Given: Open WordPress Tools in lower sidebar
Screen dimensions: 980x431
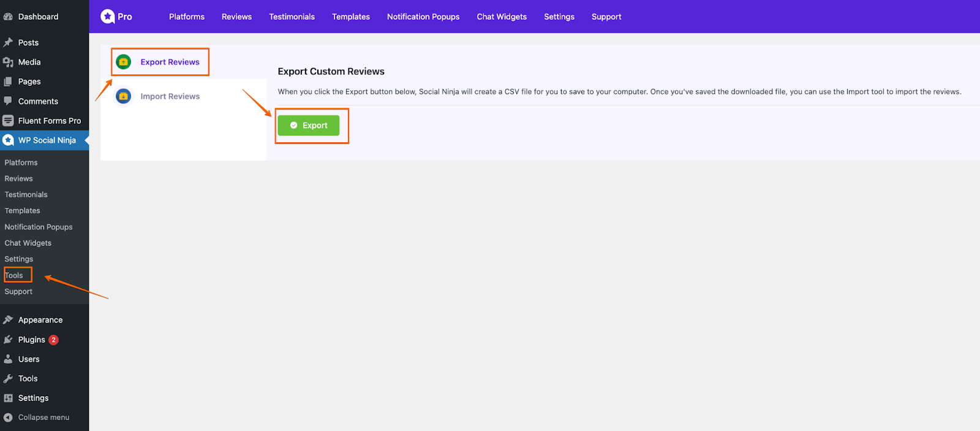Looking at the screenshot, I should coord(28,378).
